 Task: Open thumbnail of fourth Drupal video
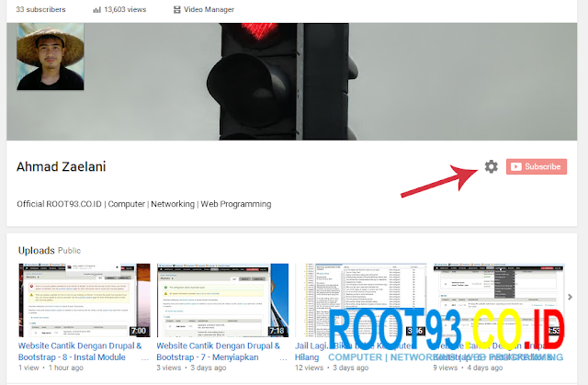[499, 300]
